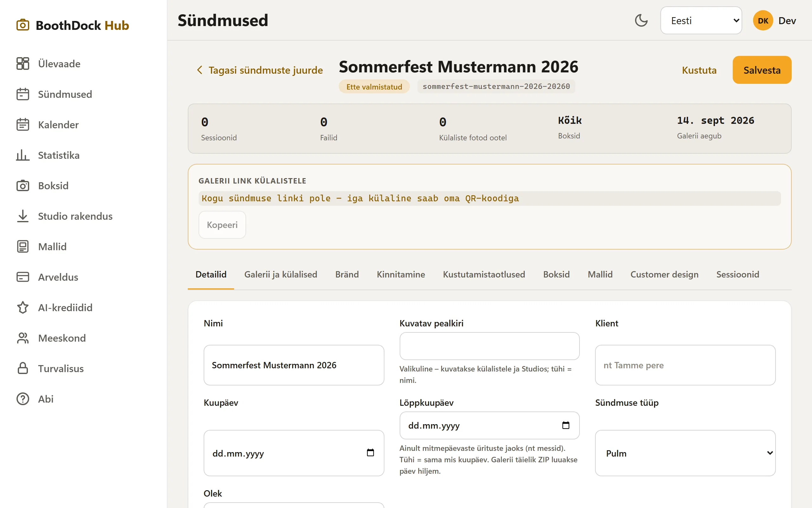The image size is (812, 508).
Task: Click the Turvalisus lock icon
Action: [x=23, y=368]
